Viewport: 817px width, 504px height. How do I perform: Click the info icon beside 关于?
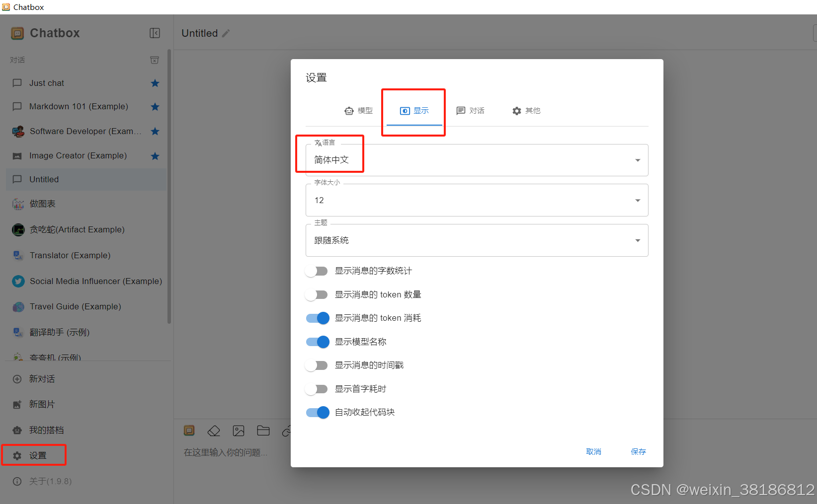(x=17, y=481)
